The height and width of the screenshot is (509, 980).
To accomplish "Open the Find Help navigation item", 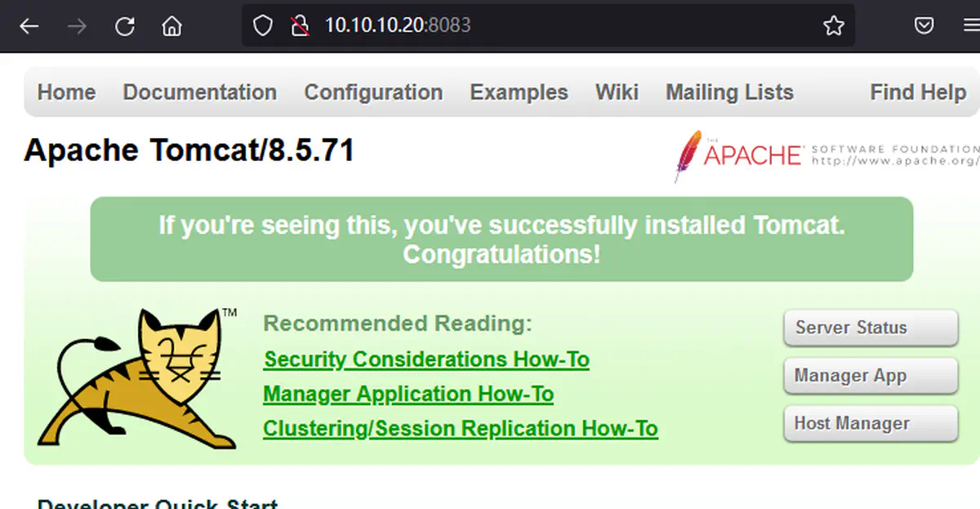I will pyautogui.click(x=918, y=92).
